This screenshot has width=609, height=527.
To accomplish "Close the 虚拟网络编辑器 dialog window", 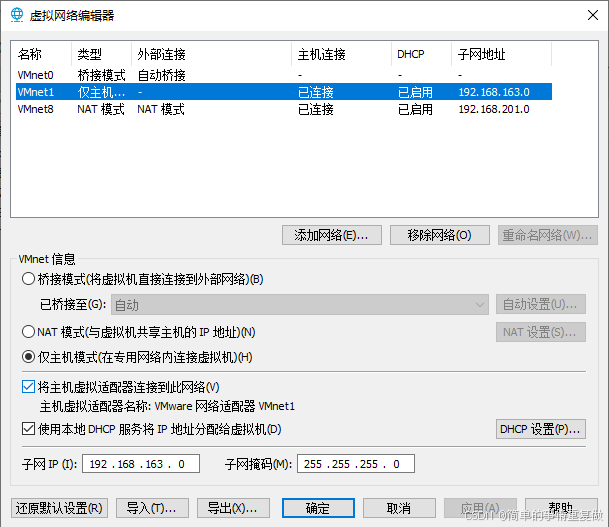I will pyautogui.click(x=592, y=15).
